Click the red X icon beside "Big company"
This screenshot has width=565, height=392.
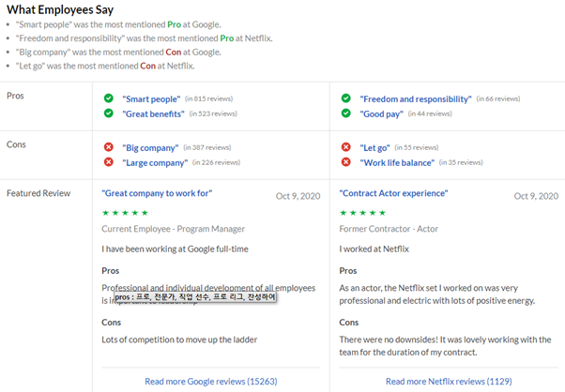coord(109,147)
